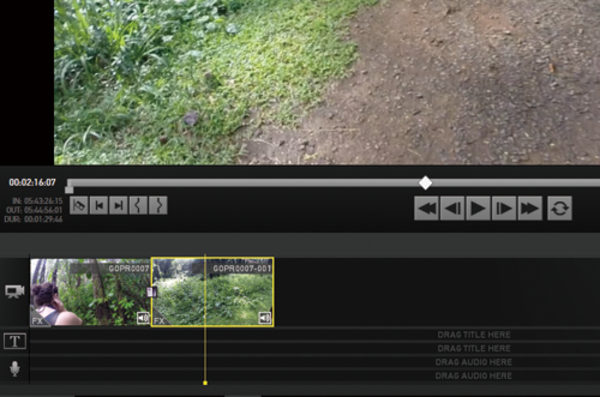The image size is (600, 397).
Task: Click the 00:02:16:07 timecode display
Action: pyautogui.click(x=33, y=182)
